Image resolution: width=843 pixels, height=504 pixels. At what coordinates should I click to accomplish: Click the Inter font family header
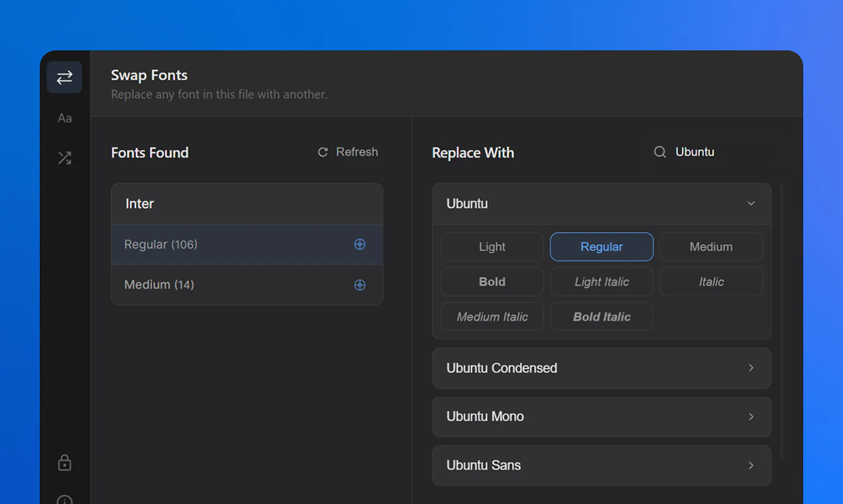pos(247,204)
